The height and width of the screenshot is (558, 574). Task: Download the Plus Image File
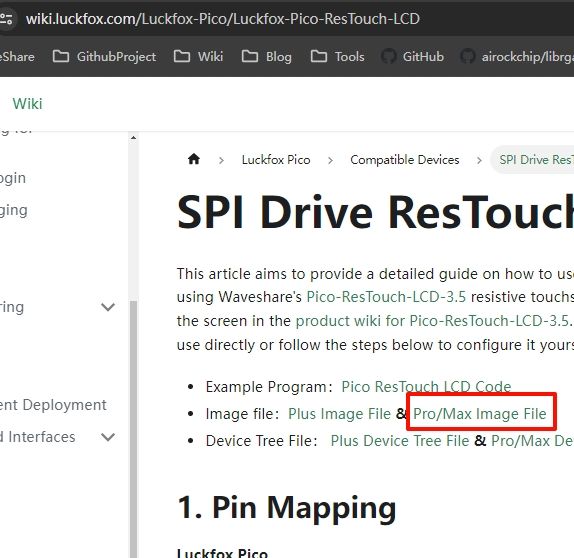pyautogui.click(x=339, y=414)
